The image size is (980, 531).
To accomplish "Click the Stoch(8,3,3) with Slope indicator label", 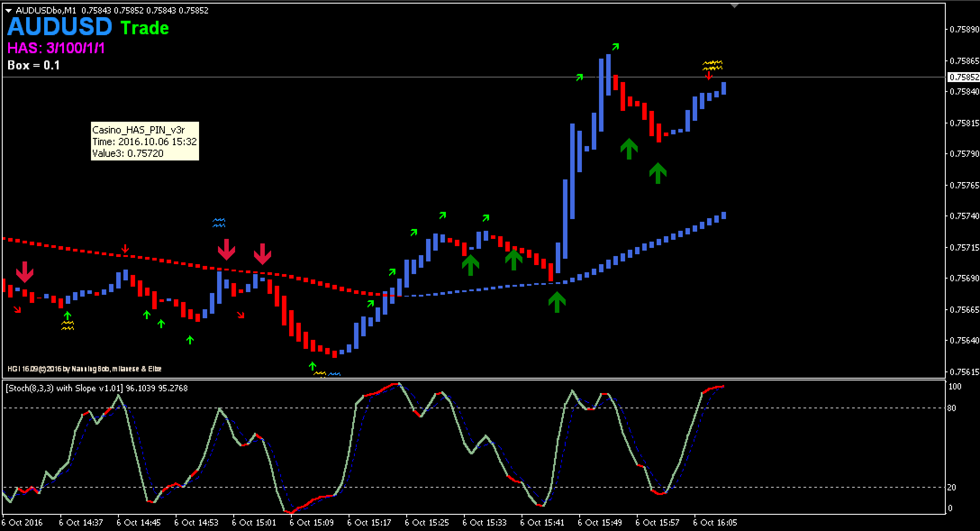I will (x=97, y=388).
